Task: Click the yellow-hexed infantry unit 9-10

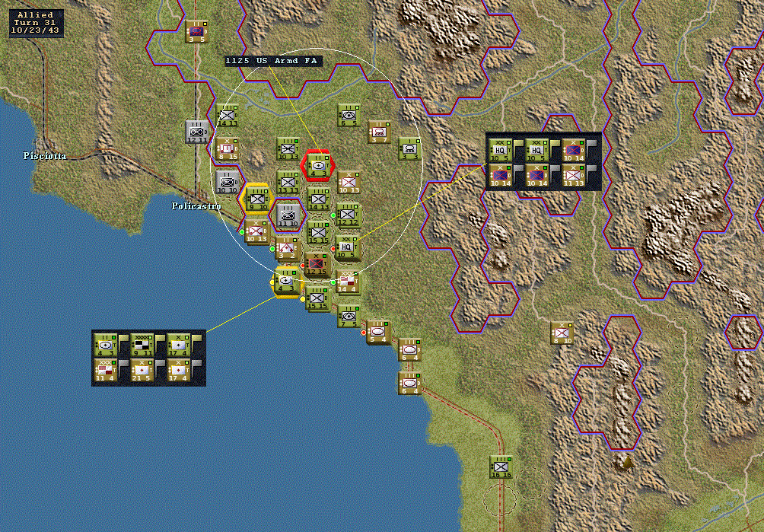Action: (256, 199)
